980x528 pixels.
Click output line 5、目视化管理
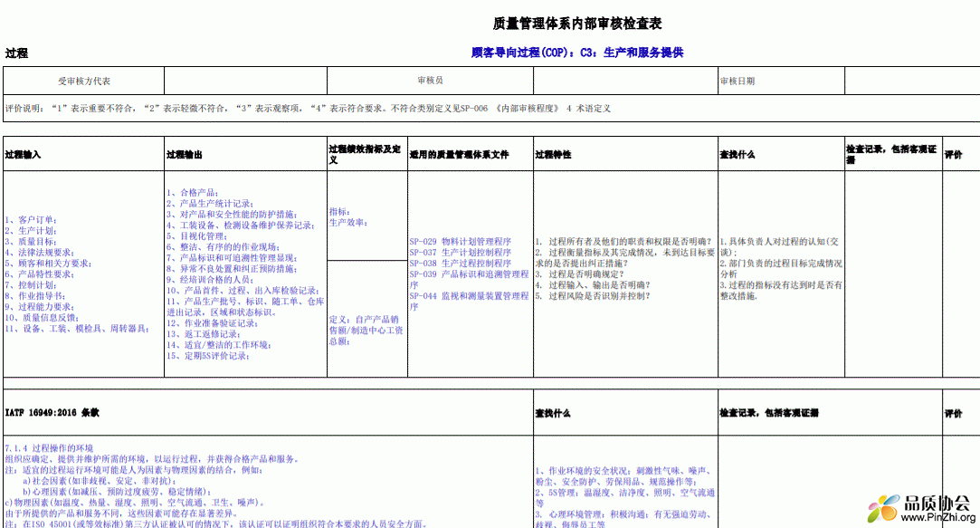point(196,235)
